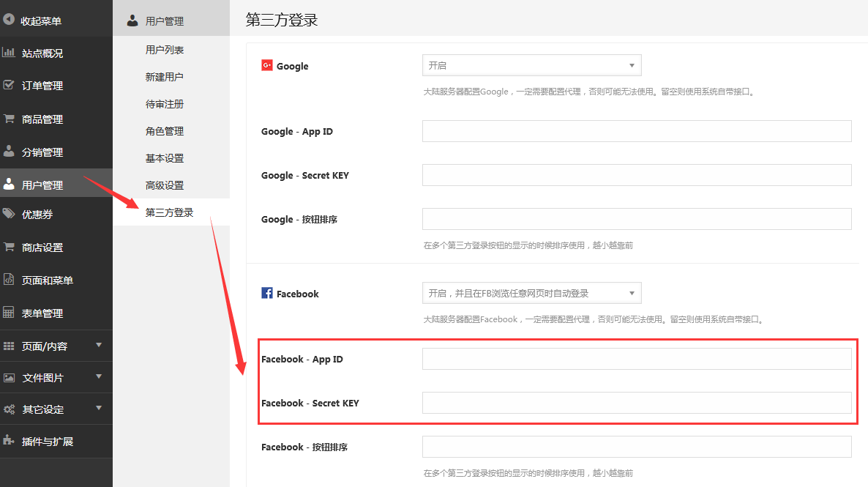Click the order management checkmark icon

(9, 85)
